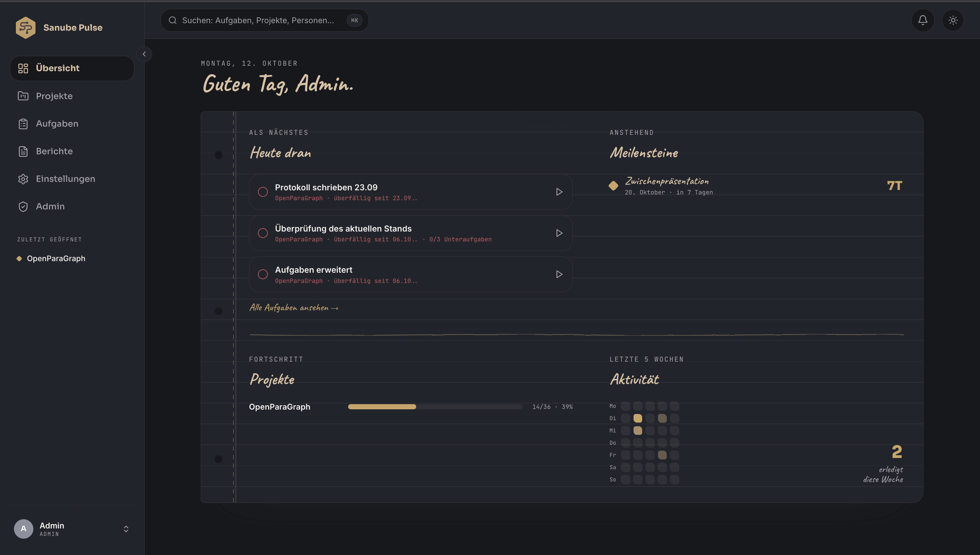Click the Sanube Pulse hexagon logo
The image size is (980, 555).
[x=26, y=28]
